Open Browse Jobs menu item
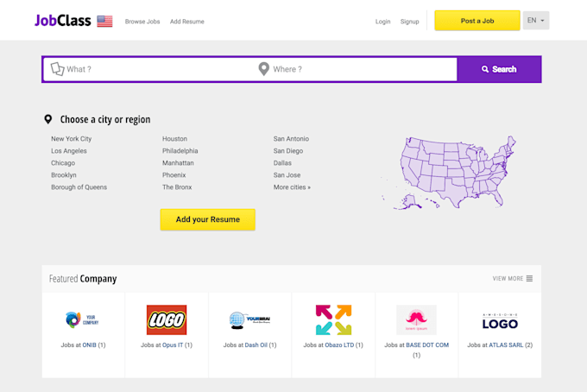587x392 pixels. tap(142, 22)
